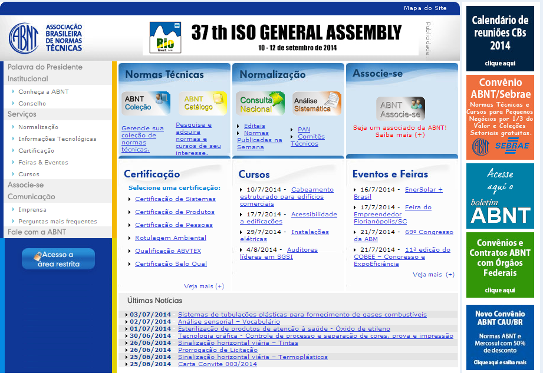Open Certificação de Pessoas link

(174, 225)
